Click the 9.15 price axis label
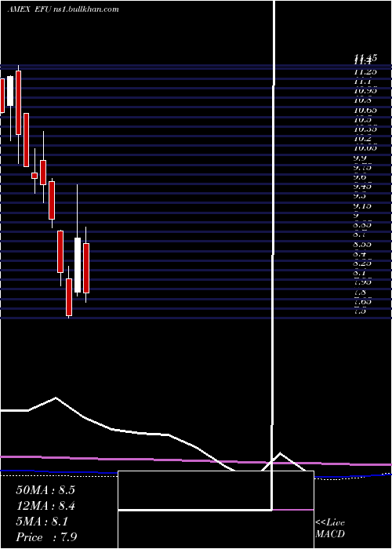Image resolution: width=392 pixels, height=549 pixels. (x=362, y=205)
